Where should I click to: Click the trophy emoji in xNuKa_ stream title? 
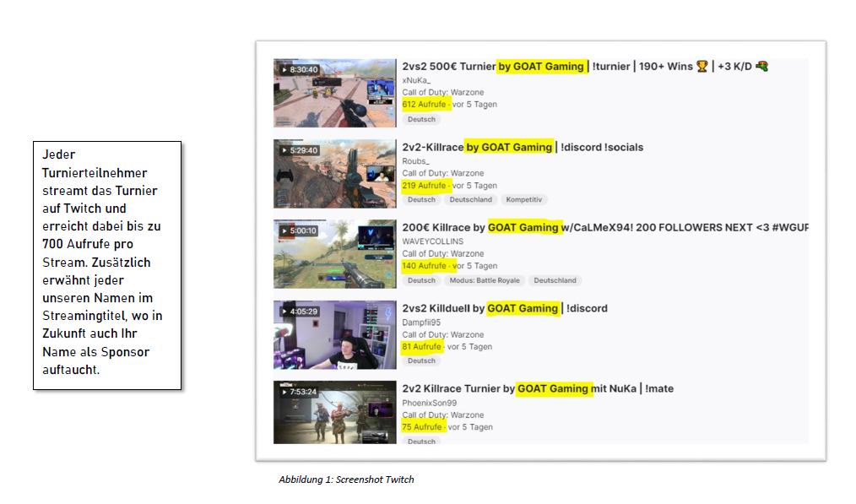coord(702,67)
